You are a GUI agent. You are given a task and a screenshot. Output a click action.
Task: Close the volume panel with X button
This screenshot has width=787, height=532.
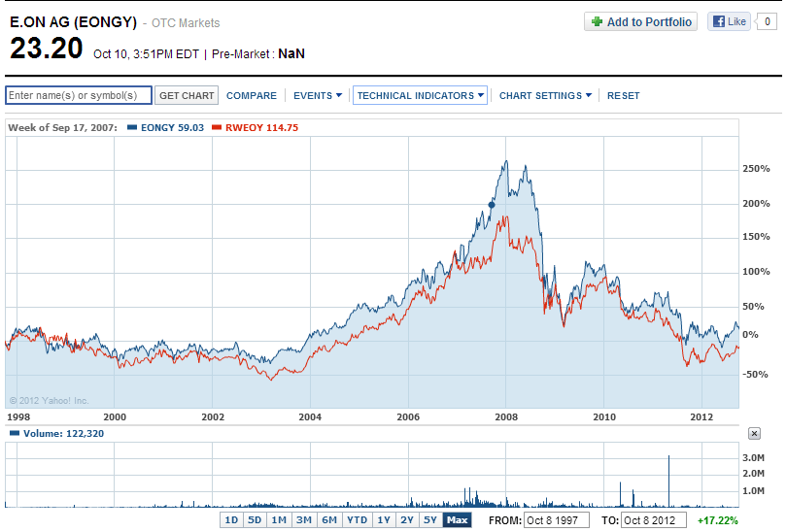point(754,433)
